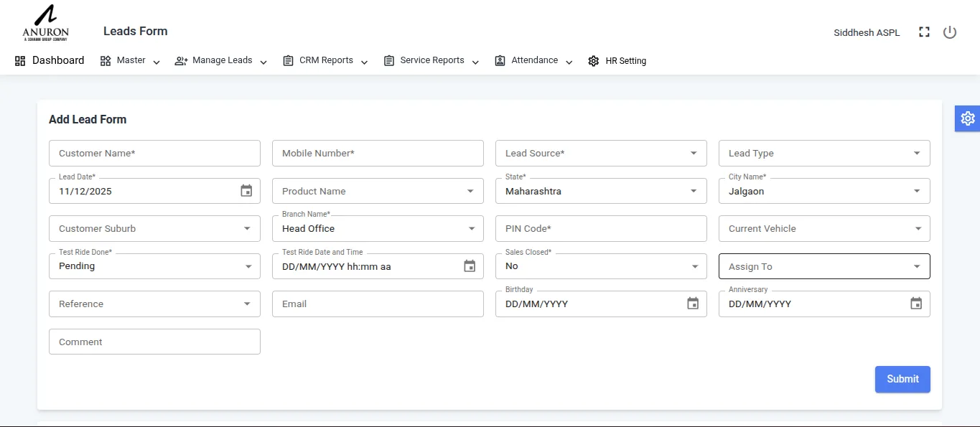Click the power logout icon

pos(950,32)
